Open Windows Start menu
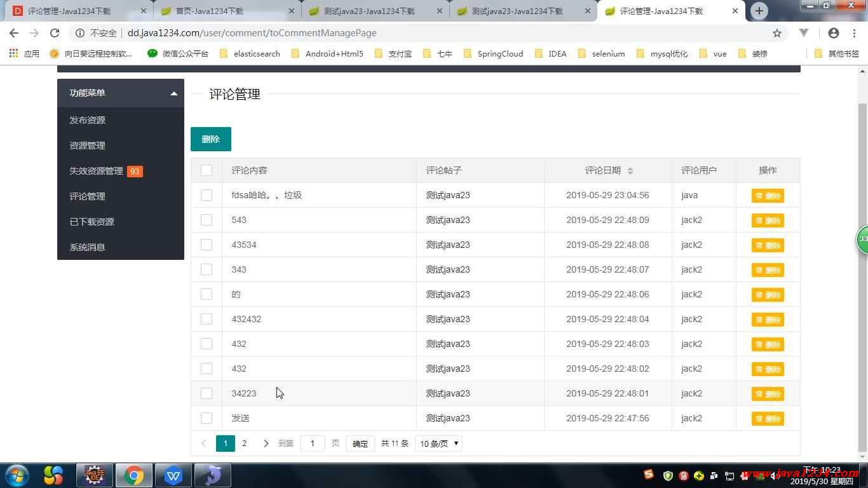 (17, 475)
